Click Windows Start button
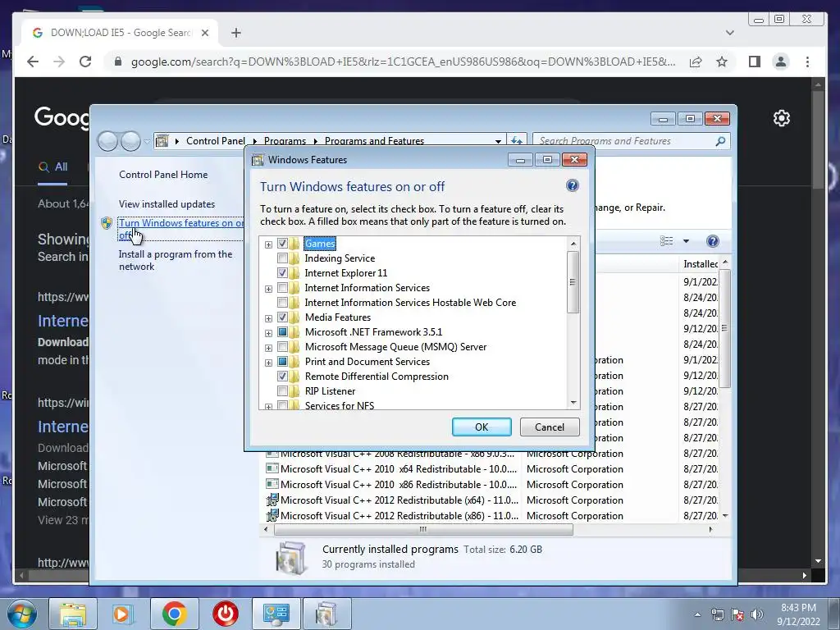 [21, 614]
